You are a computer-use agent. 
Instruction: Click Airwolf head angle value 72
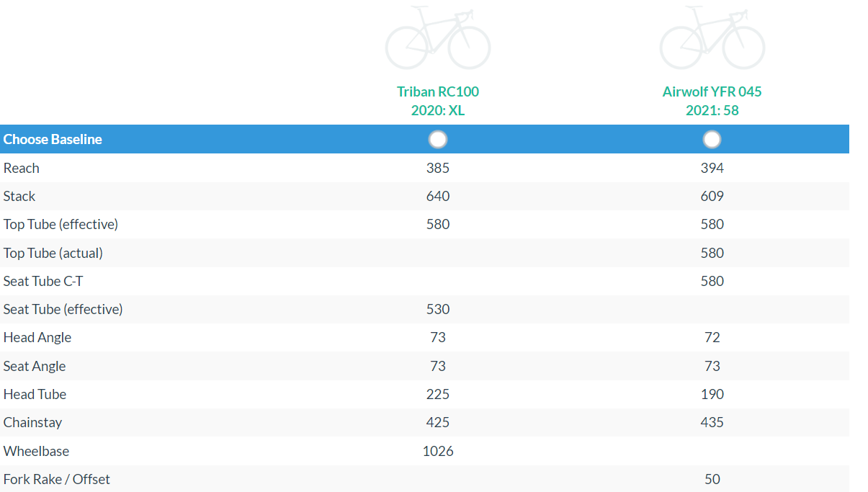712,337
